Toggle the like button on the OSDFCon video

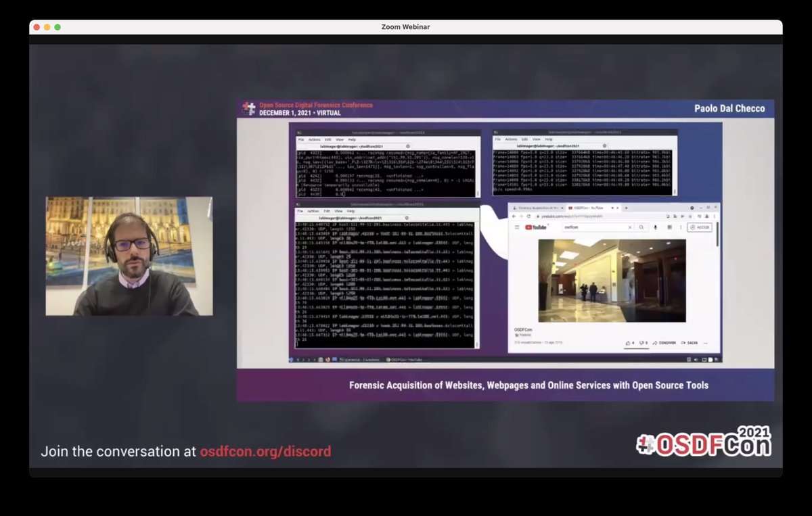629,343
